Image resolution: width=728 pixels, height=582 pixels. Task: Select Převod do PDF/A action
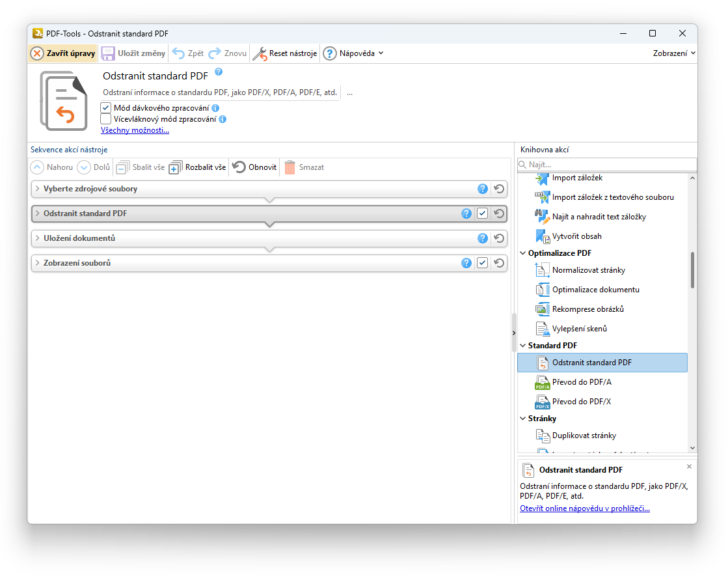tap(602, 382)
